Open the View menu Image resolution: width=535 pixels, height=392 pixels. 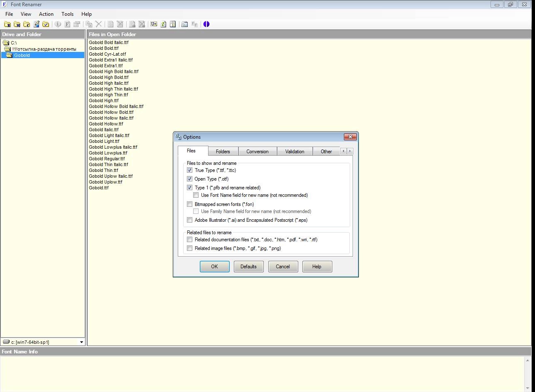click(x=26, y=14)
